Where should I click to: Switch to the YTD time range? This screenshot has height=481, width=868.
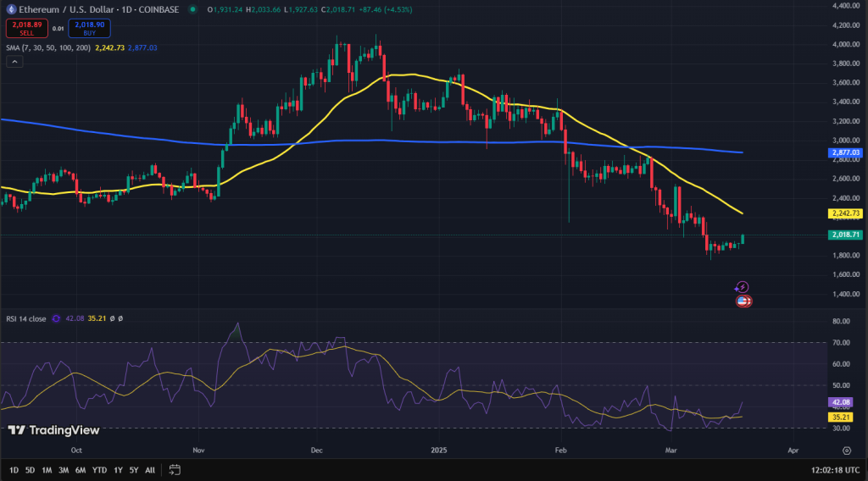(x=99, y=470)
